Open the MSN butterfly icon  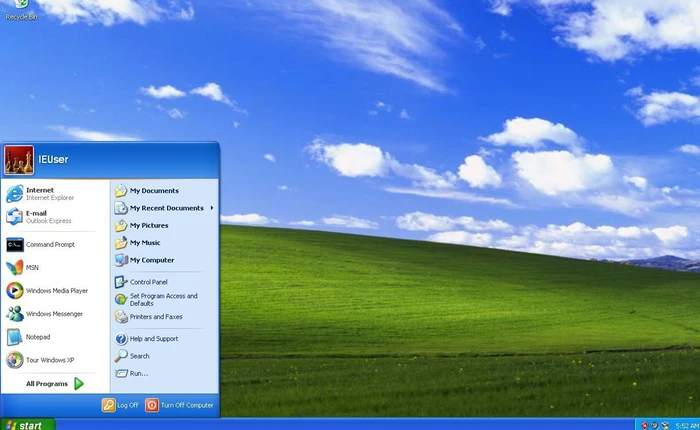coord(14,267)
